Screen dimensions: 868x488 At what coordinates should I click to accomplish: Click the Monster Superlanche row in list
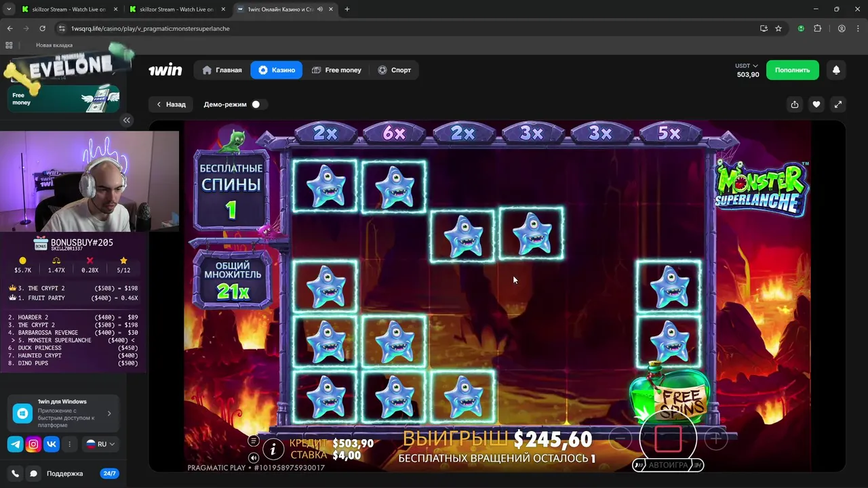point(72,340)
